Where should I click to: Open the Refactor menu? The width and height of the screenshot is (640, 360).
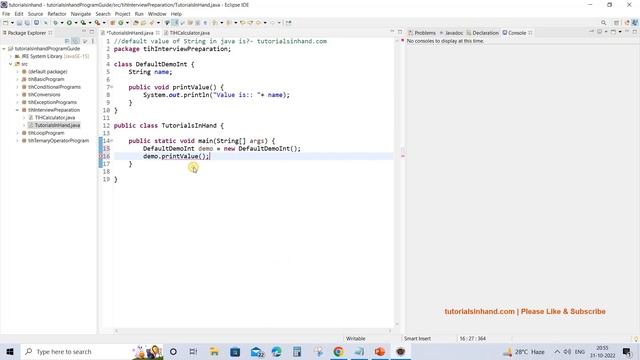click(x=57, y=14)
